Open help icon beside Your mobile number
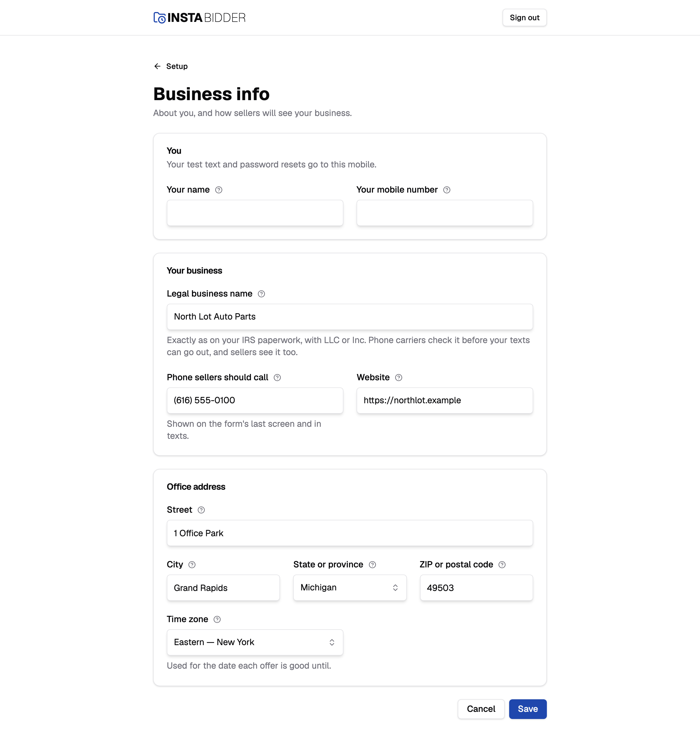Screen dimensions: 700x754 coord(447,190)
